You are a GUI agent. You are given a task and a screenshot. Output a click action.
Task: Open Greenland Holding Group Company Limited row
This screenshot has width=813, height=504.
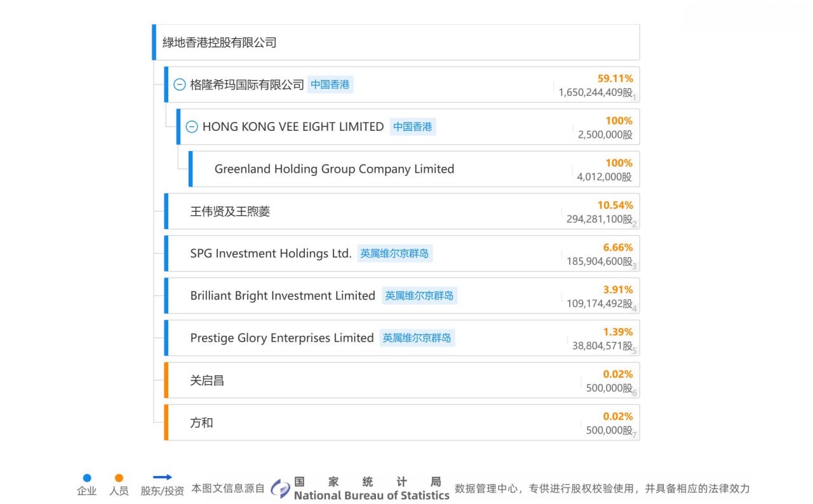414,169
